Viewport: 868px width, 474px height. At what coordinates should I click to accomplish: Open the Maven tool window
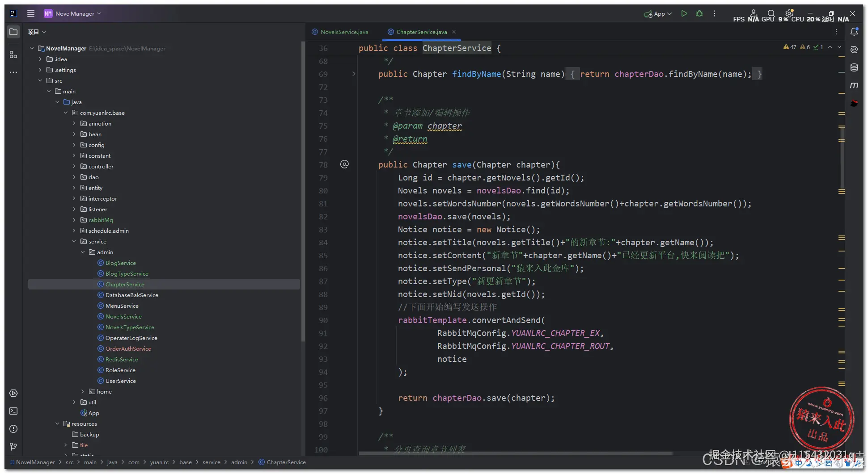854,85
